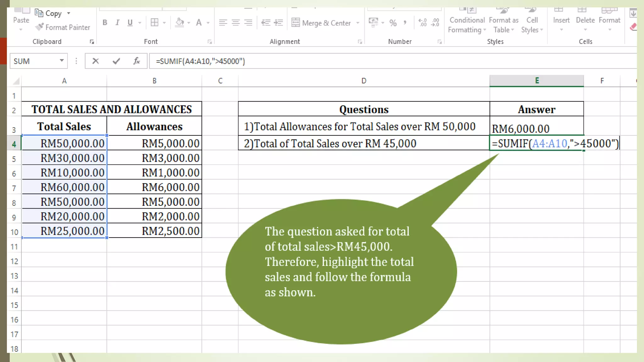Click the Bold formatting icon
The width and height of the screenshot is (644, 362).
tap(105, 23)
